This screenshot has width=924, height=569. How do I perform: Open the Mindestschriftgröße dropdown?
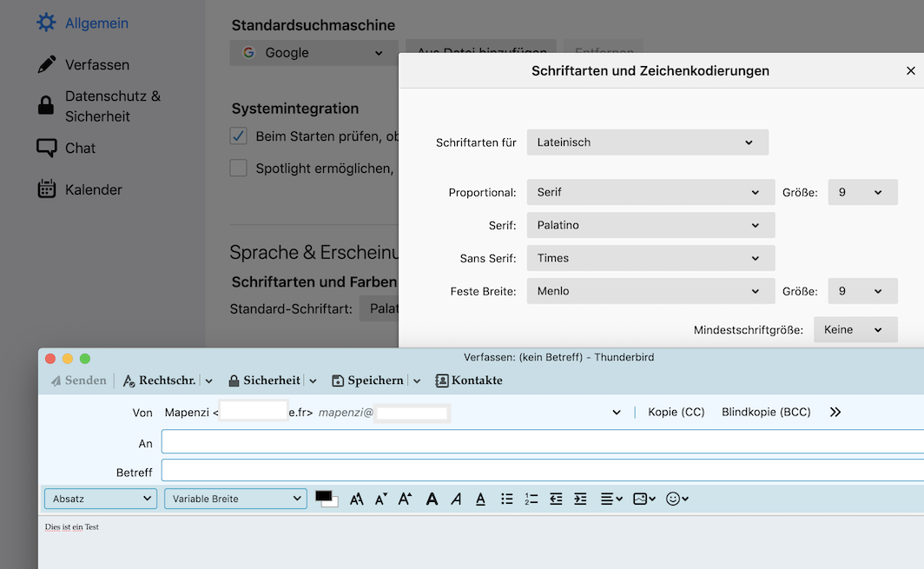pyautogui.click(x=855, y=330)
